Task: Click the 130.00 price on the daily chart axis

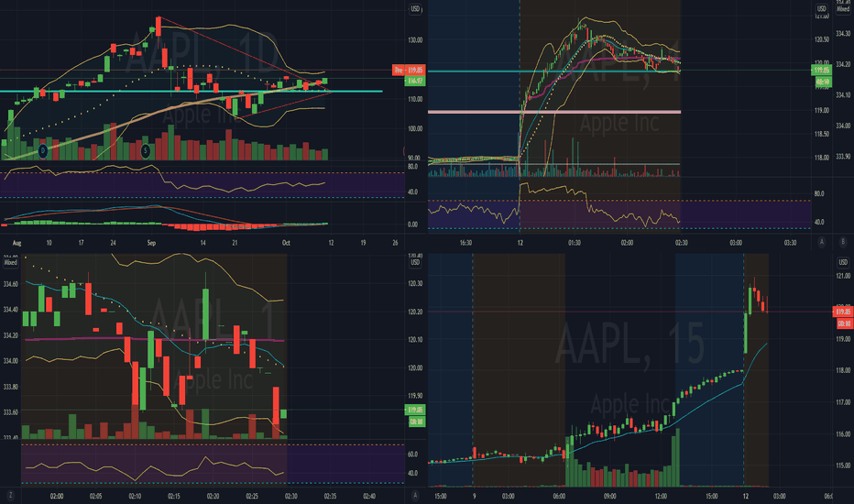Action: click(415, 39)
